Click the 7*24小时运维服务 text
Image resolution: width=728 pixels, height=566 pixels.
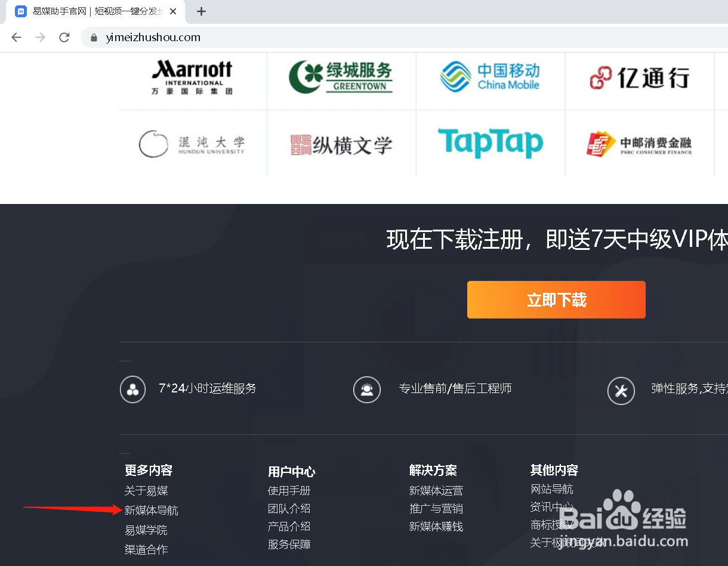208,389
